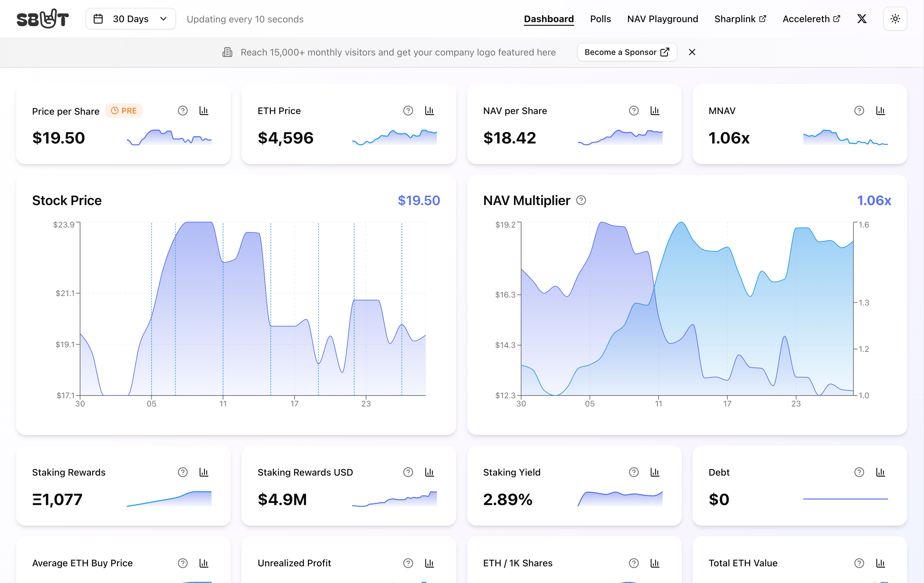The image size is (924, 583).
Task: Click help icon on MNAV card
Action: 859,111
